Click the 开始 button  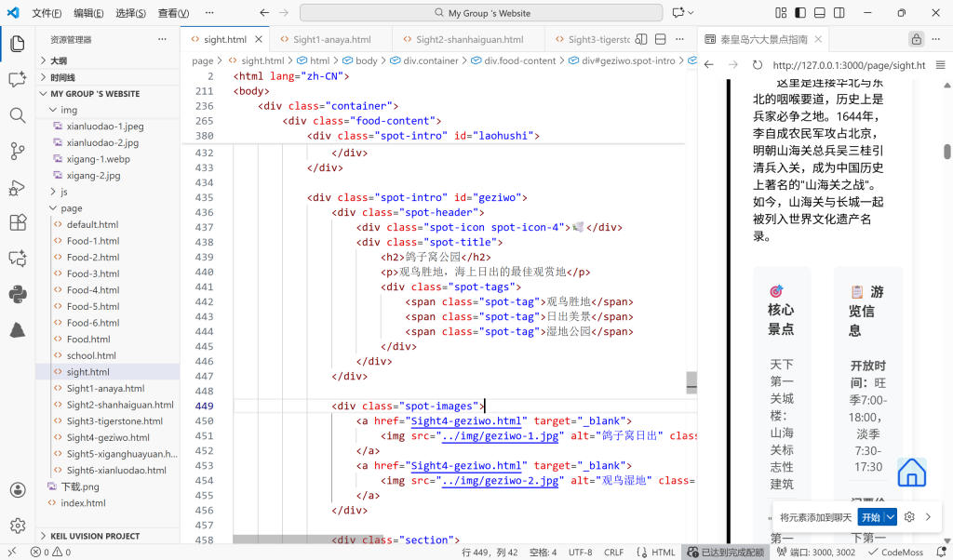coord(870,517)
